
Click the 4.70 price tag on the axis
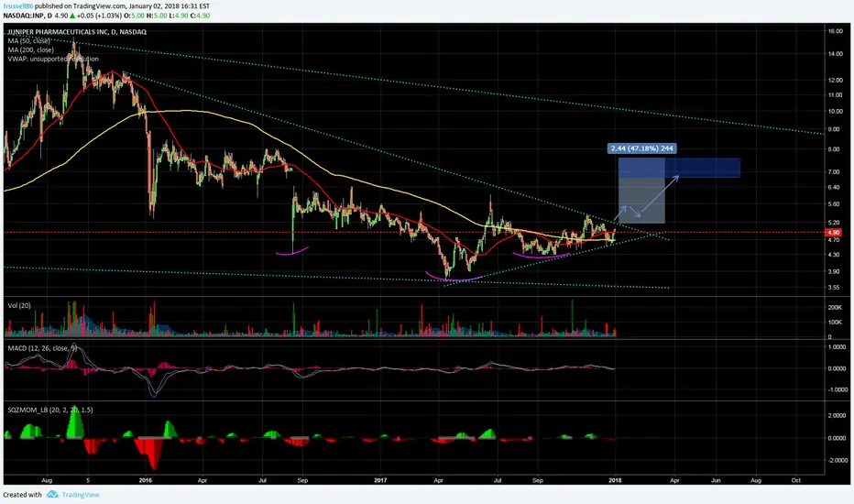tap(833, 239)
